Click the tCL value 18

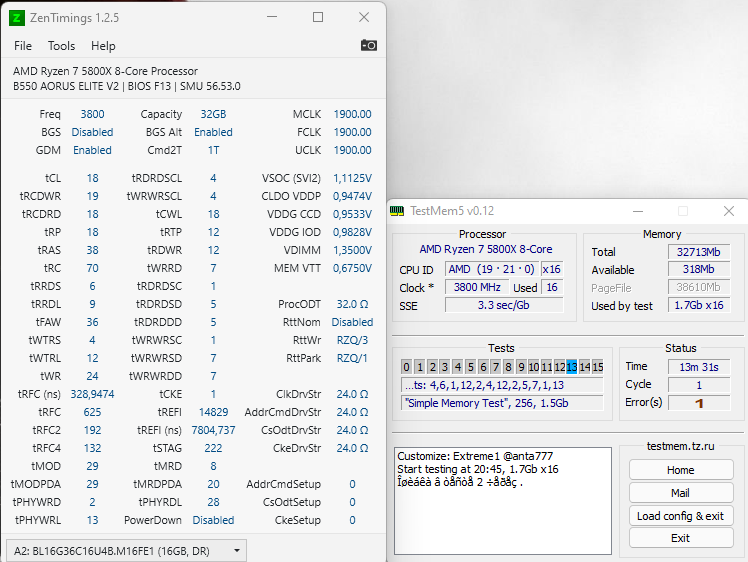(93, 178)
